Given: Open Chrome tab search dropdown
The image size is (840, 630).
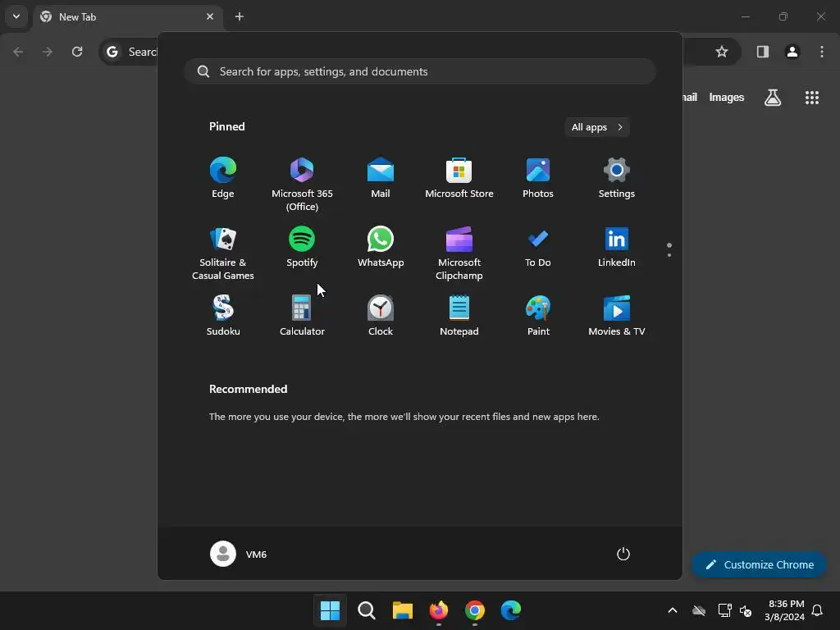Looking at the screenshot, I should coord(16,16).
